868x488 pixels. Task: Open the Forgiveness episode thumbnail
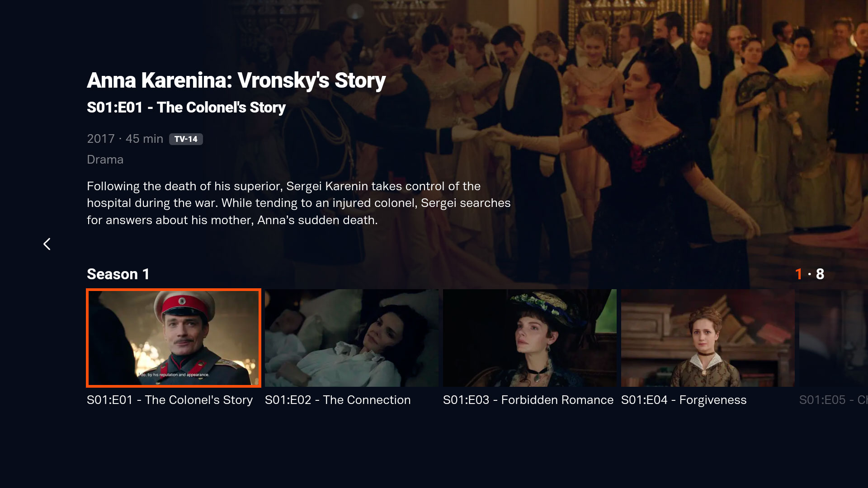[708, 338]
